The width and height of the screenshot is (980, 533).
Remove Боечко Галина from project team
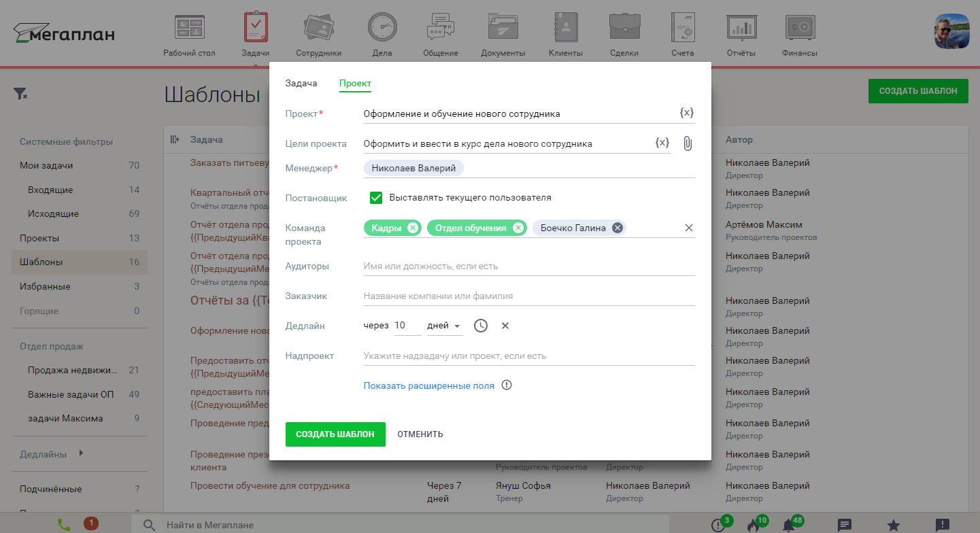(617, 228)
